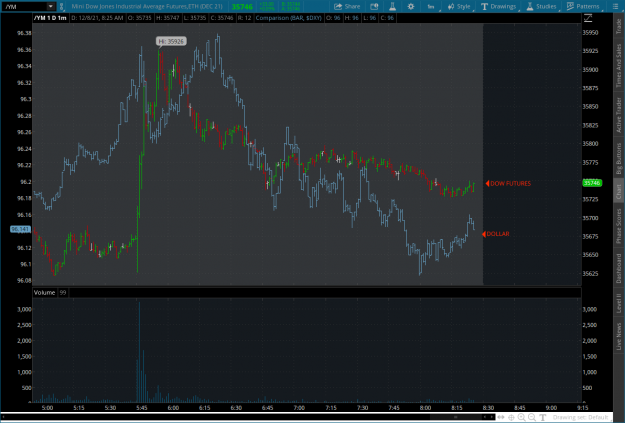Click the horizontal scrollbar thumb below time axis
Screen dimensions: 625x423
[x=456, y=417]
